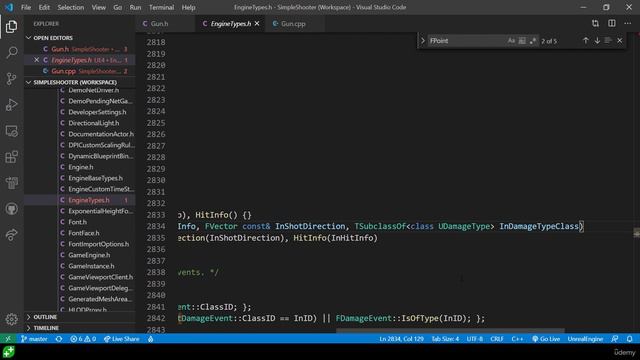Open the GitHub view in activity bar
Image resolution: width=640 pixels, height=360 pixels.
[x=11, y=209]
